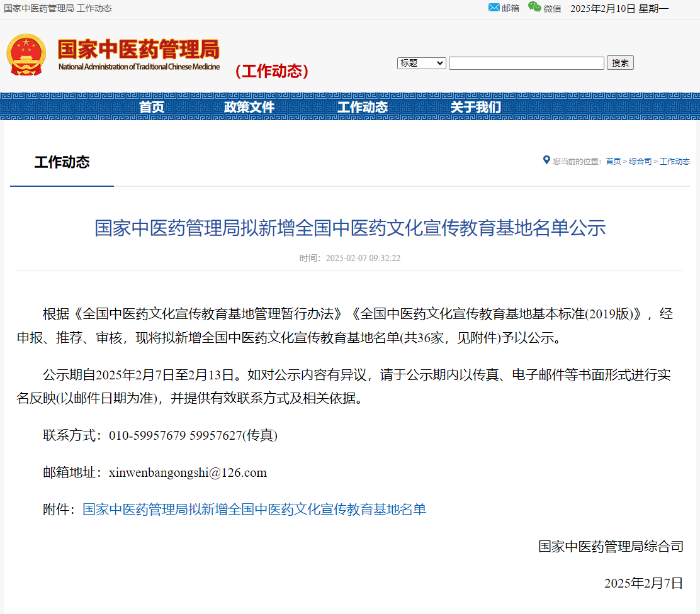Open 政策文件 in the navigation bar
Viewport: 700px width, 614px height.
249,107
